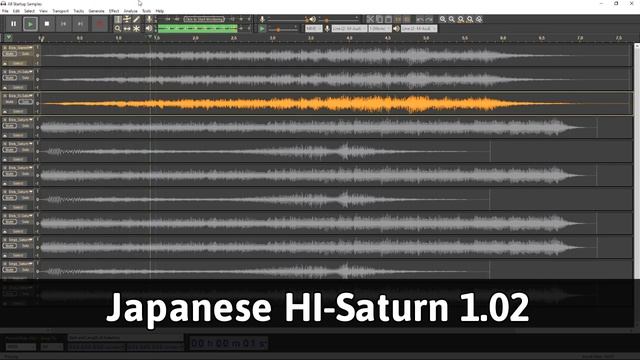640x360 pixels.
Task: Solo the second track
Action: [x=25, y=78]
